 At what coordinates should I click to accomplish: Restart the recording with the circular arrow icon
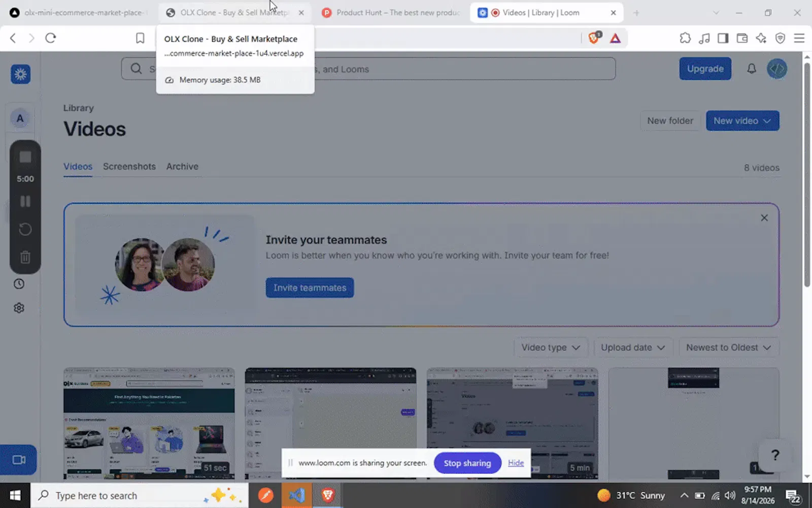tap(25, 230)
